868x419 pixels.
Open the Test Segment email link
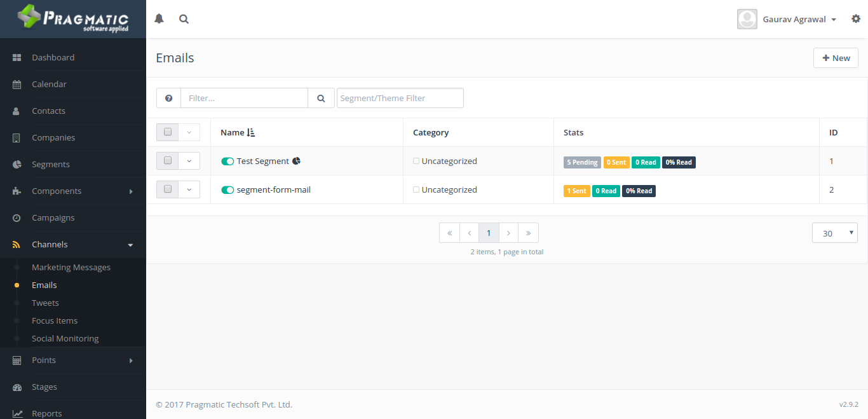click(263, 161)
